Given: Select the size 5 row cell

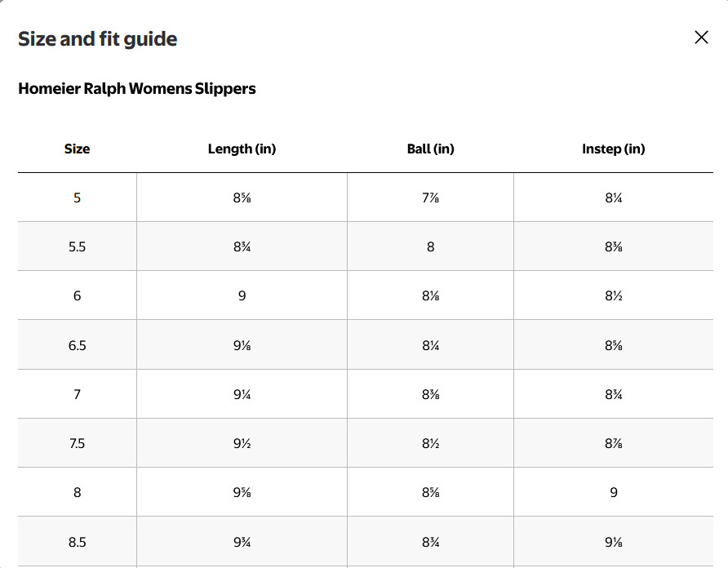Looking at the screenshot, I should tap(77, 197).
